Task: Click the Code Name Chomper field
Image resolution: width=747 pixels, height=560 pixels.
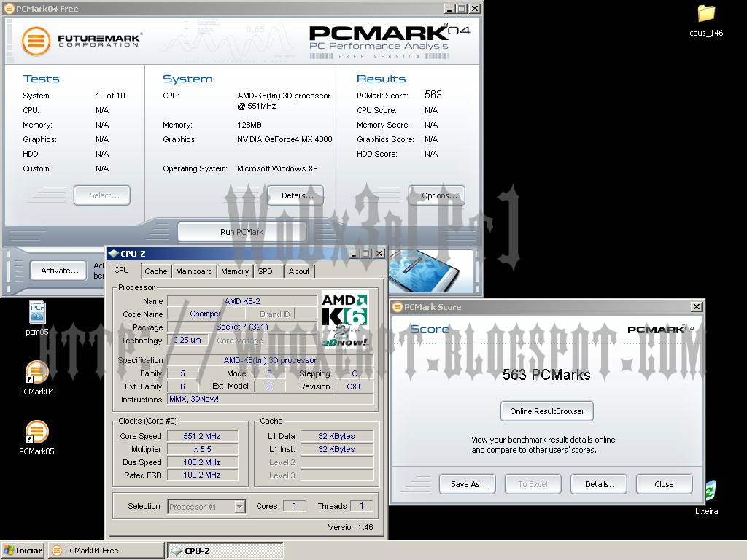Action: tap(206, 314)
